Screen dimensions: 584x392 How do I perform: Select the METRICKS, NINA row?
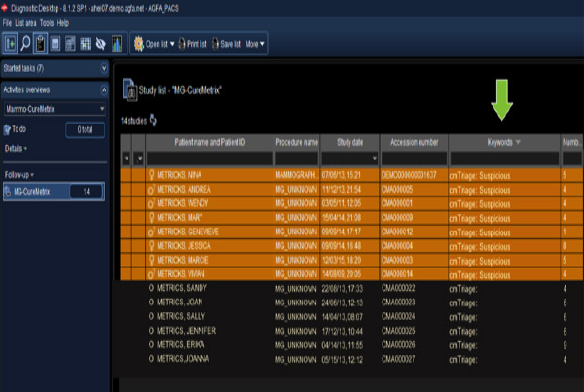[351, 175]
